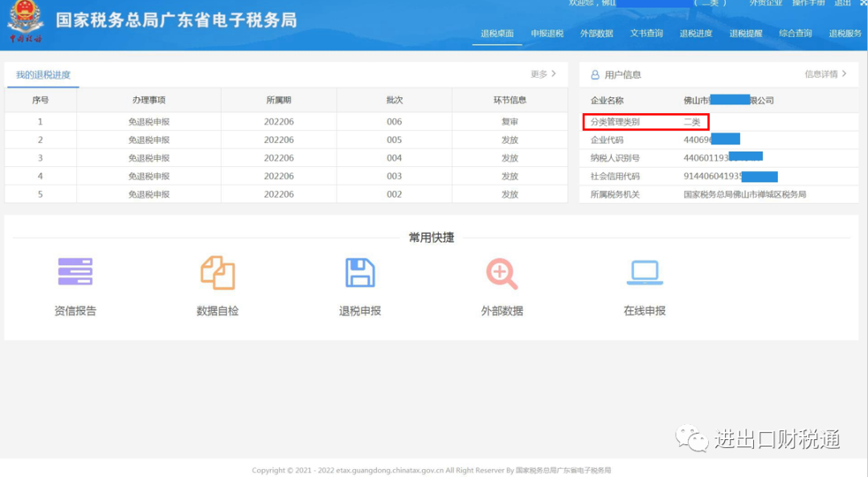Click the 操作手册 link in the header
Screen dimensions: 868x477
coord(809,2)
